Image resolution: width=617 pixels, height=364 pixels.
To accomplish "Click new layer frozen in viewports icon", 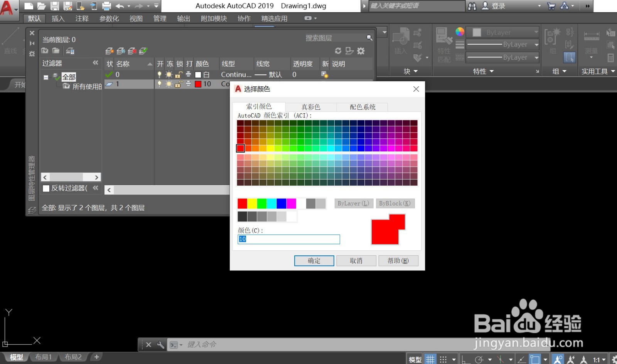I will (121, 51).
